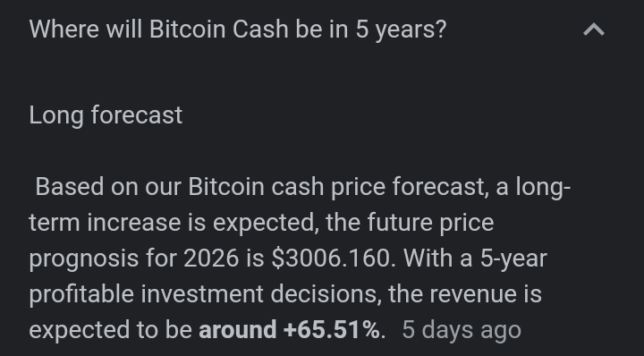Click the word "forecast" in the Long forecast heading
The image size is (644, 356).
click(137, 115)
